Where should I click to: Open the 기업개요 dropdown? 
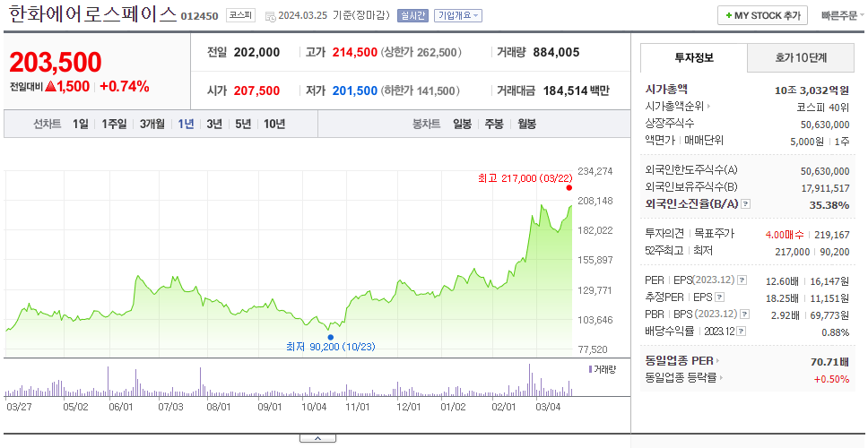[458, 15]
